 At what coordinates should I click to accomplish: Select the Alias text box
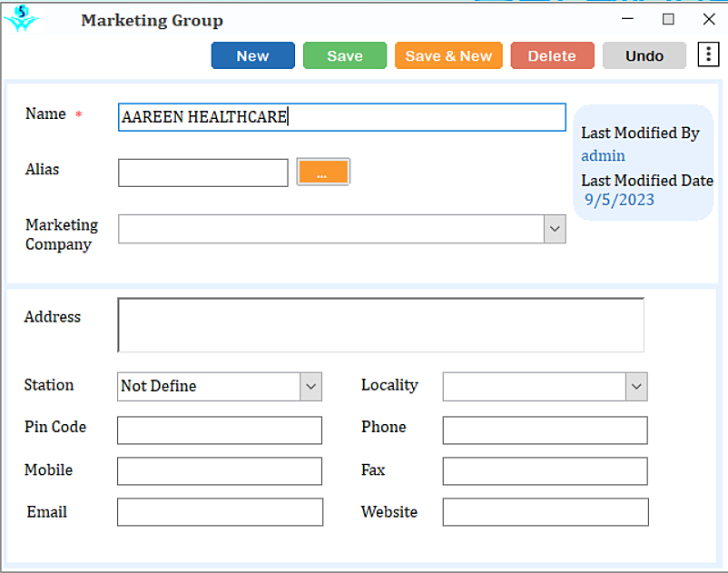(x=203, y=173)
